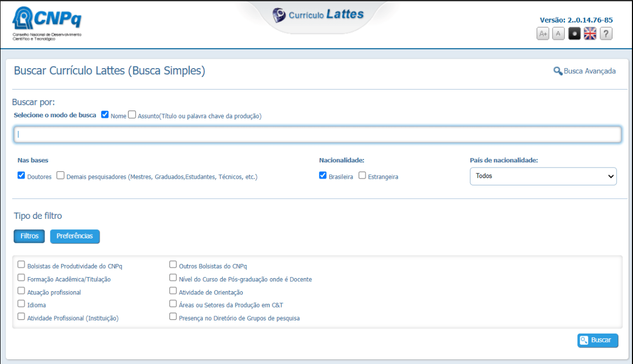The height and width of the screenshot is (364, 633).
Task: Select the Filtros tab
Action: click(29, 236)
